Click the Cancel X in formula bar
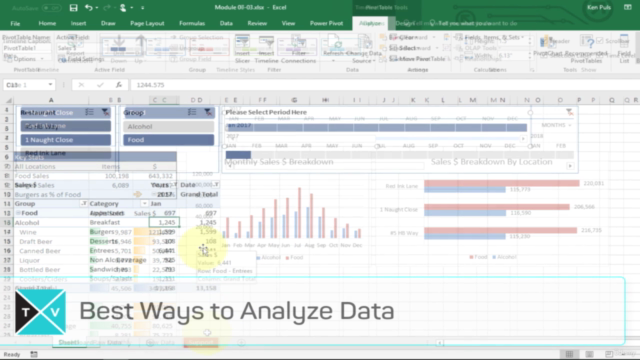The height and width of the screenshot is (360, 640). point(81,84)
